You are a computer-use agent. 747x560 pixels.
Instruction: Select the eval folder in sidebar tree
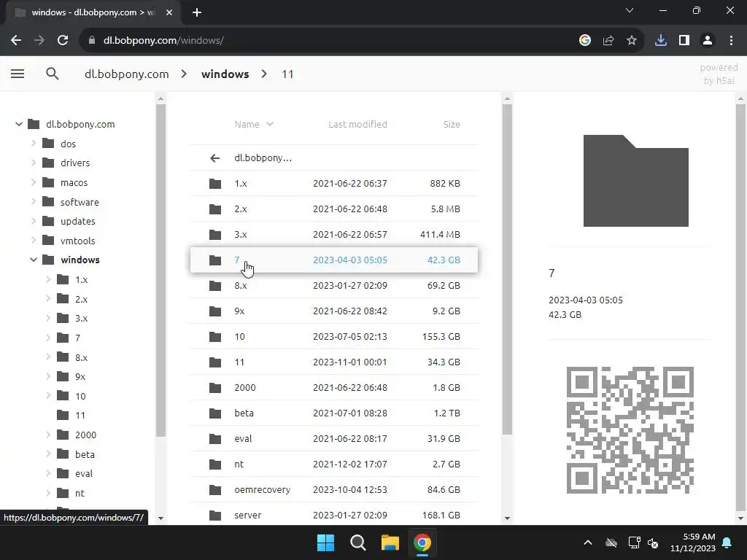point(84,474)
